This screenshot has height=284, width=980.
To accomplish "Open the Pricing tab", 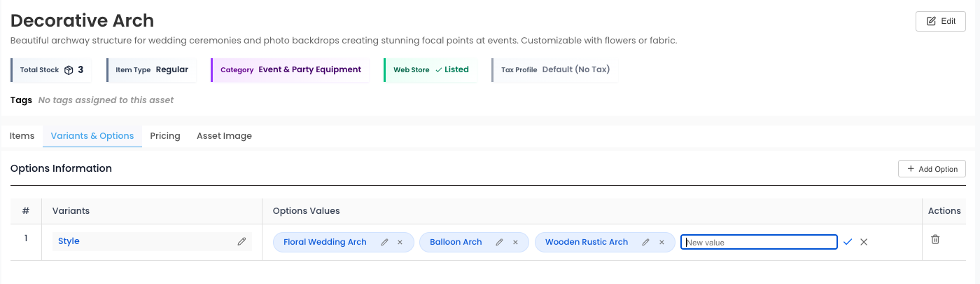I will coord(165,136).
